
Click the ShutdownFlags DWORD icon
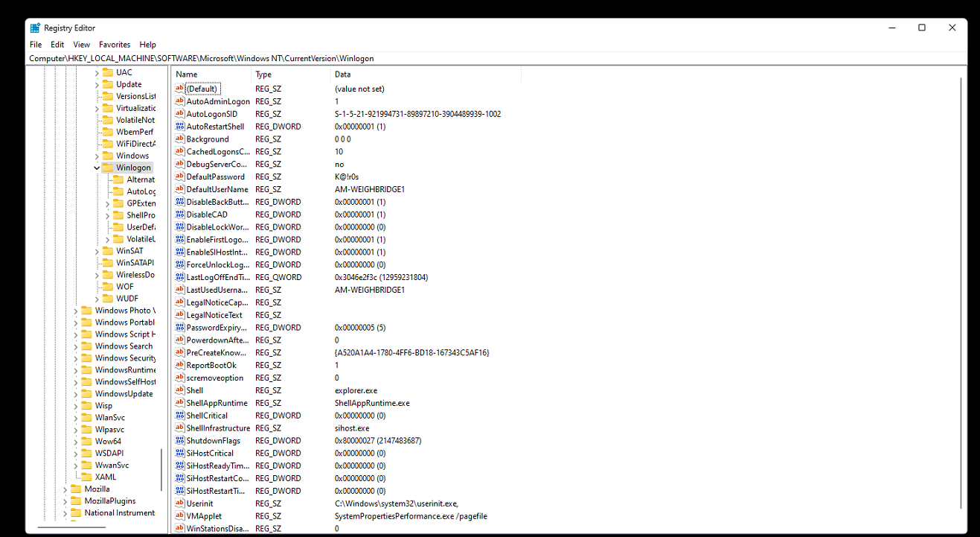click(179, 440)
